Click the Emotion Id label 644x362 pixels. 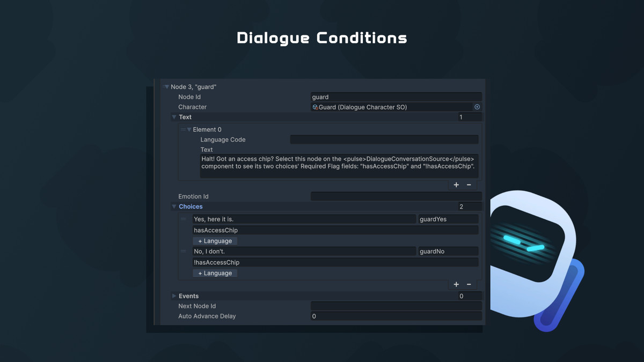(193, 197)
